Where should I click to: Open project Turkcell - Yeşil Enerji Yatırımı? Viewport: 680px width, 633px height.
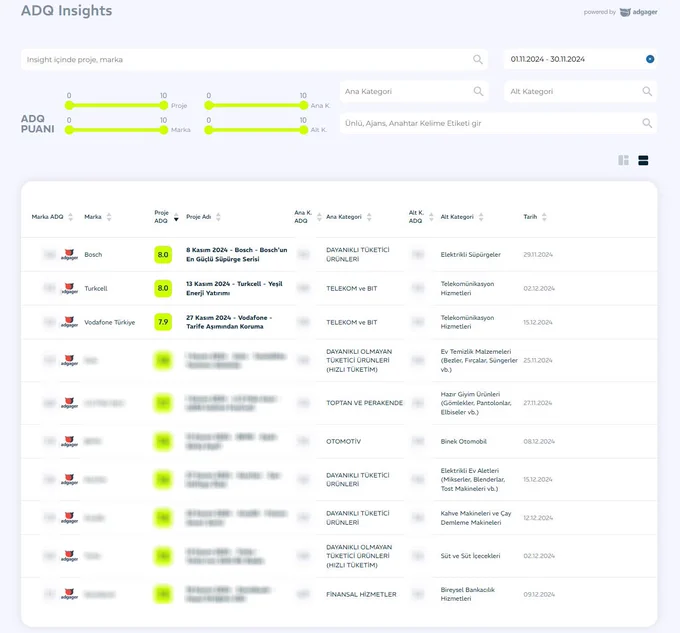[234, 288]
